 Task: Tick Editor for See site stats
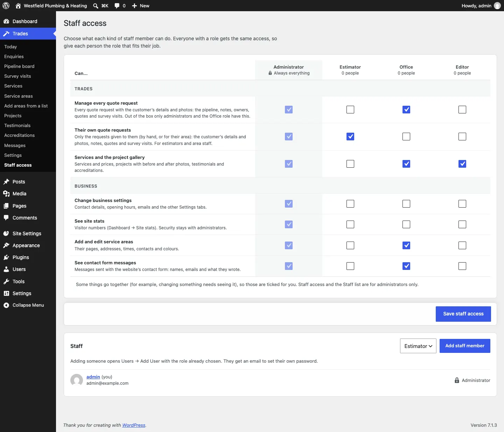[462, 224]
